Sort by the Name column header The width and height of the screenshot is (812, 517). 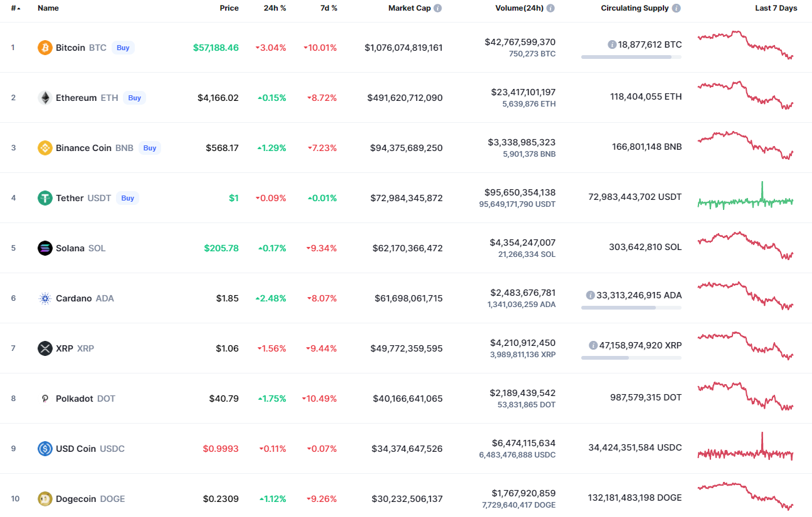(48, 8)
